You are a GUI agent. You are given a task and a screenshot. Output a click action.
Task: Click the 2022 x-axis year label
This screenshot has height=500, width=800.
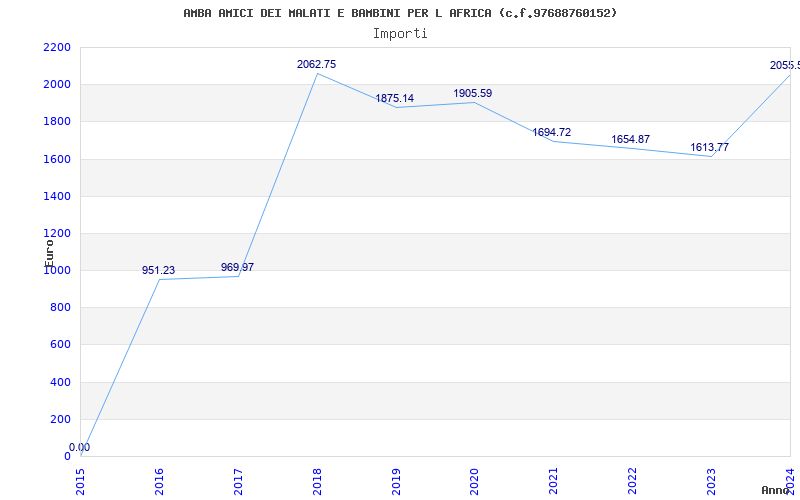click(633, 481)
